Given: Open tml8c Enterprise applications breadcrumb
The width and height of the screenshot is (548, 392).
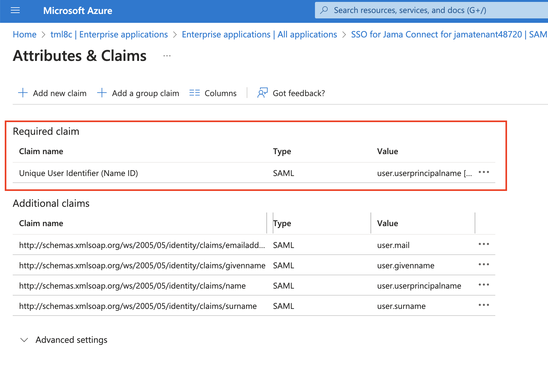Looking at the screenshot, I should (x=109, y=34).
